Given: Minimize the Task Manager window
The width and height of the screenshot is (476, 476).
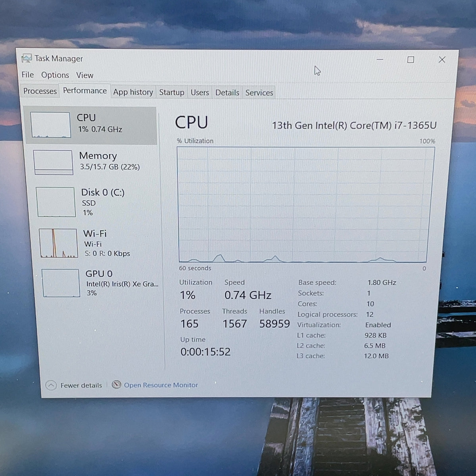Looking at the screenshot, I should (x=380, y=59).
